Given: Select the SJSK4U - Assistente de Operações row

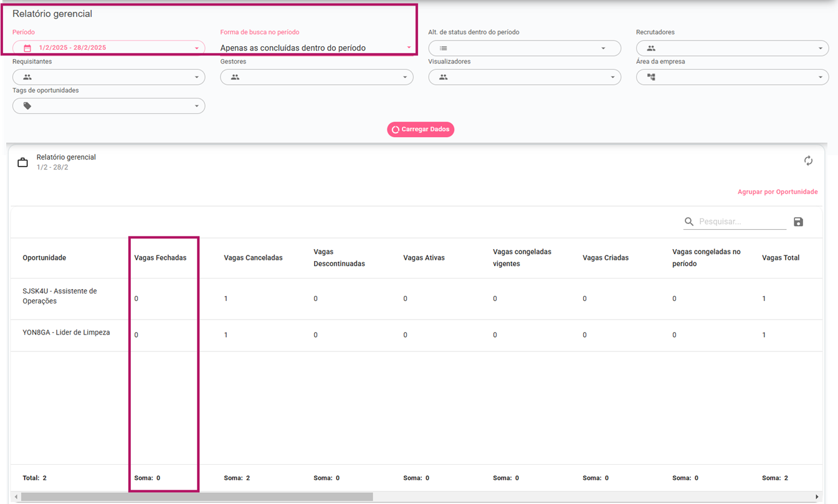Looking at the screenshot, I should click(x=60, y=296).
